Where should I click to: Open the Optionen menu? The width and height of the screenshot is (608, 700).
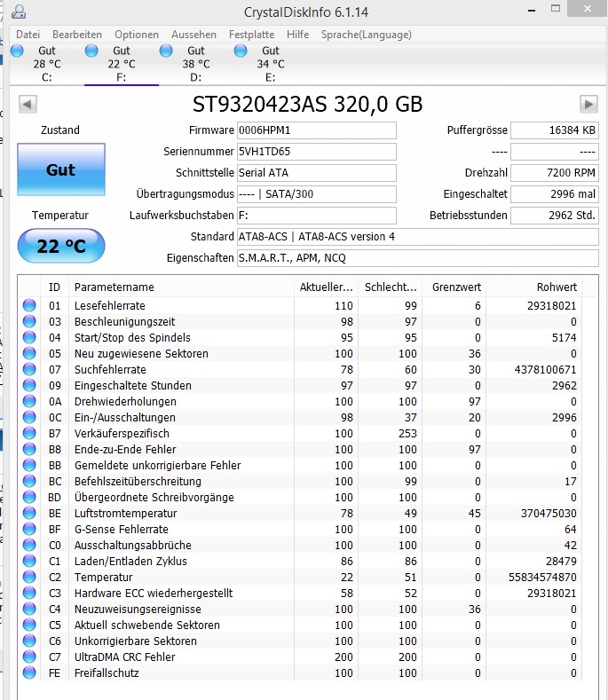[x=137, y=35]
